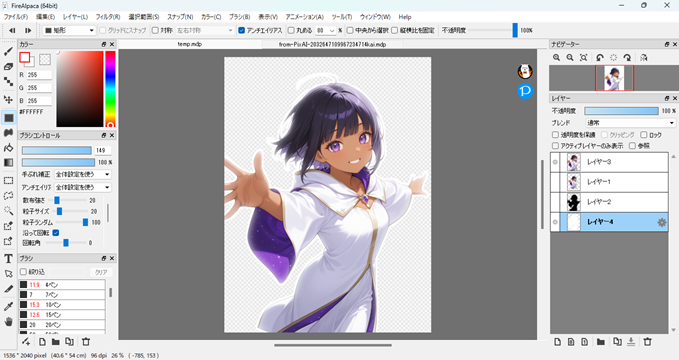Select the 10ペン brush
Image resolution: width=679 pixels, height=360 pixels.
coord(62,305)
